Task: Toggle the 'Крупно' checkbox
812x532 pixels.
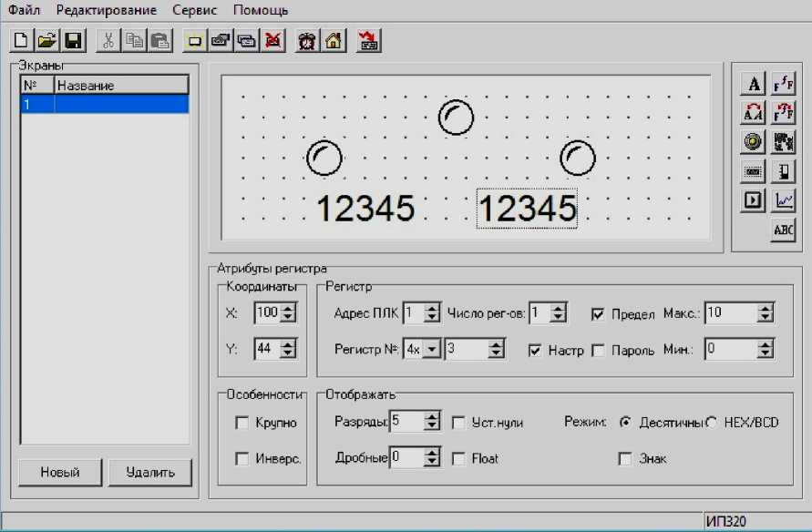Action: [x=242, y=423]
